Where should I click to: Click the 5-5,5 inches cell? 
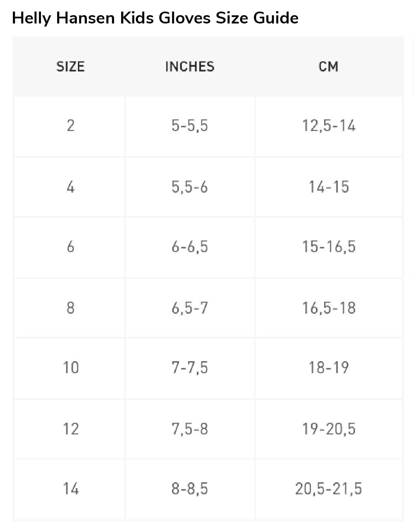tap(190, 126)
